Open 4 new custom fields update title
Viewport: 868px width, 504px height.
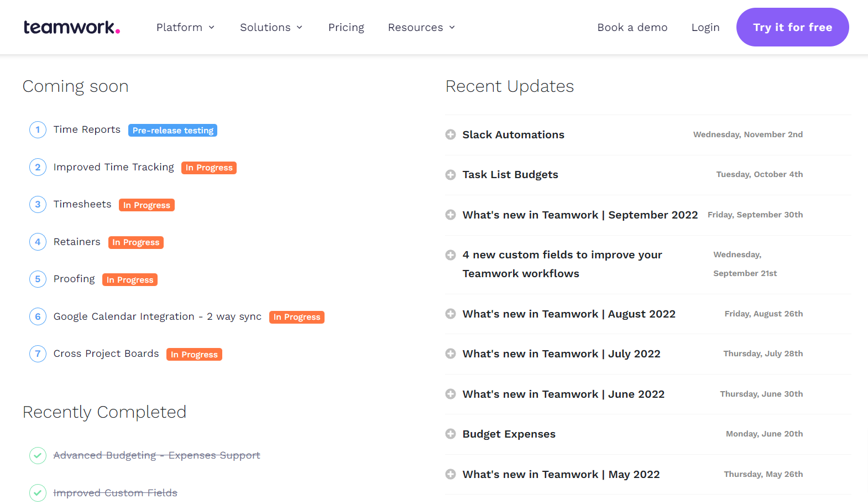562,264
